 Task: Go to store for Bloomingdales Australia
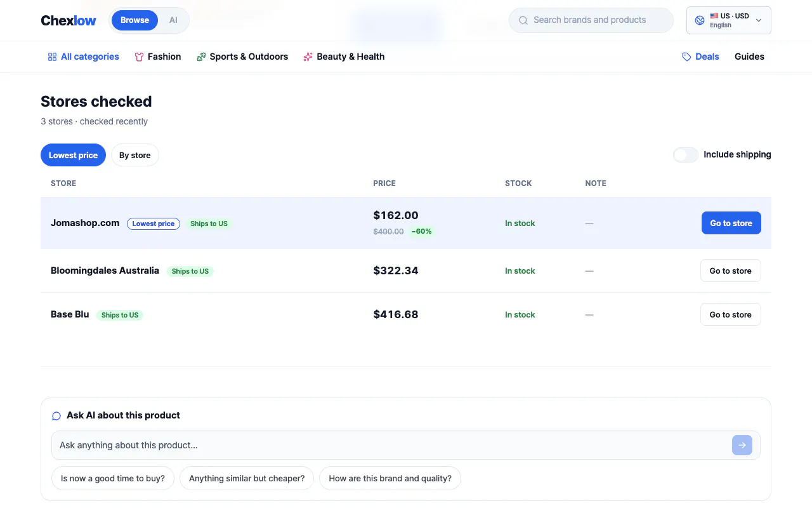[731, 271]
